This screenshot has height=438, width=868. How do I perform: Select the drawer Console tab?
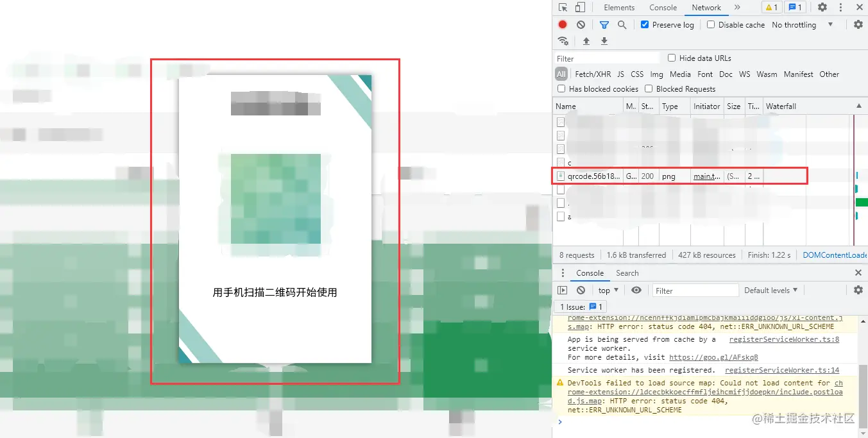click(590, 273)
